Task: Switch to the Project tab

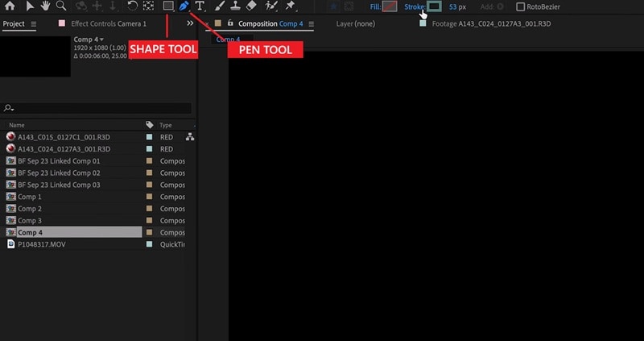Action: coord(14,24)
